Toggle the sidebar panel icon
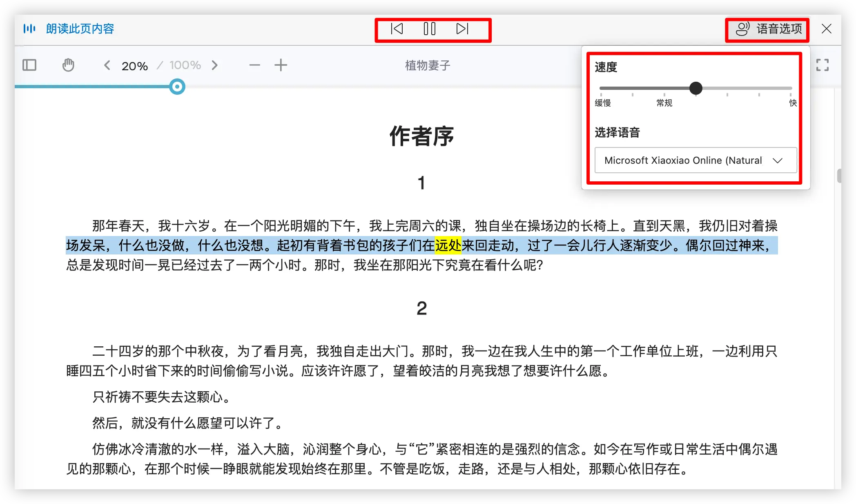Screen dimensions: 856x504 click(29, 65)
